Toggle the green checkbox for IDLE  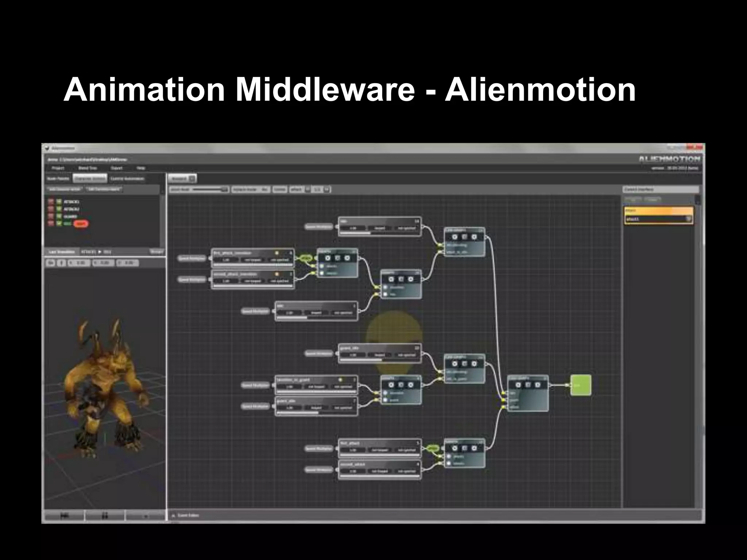click(59, 223)
